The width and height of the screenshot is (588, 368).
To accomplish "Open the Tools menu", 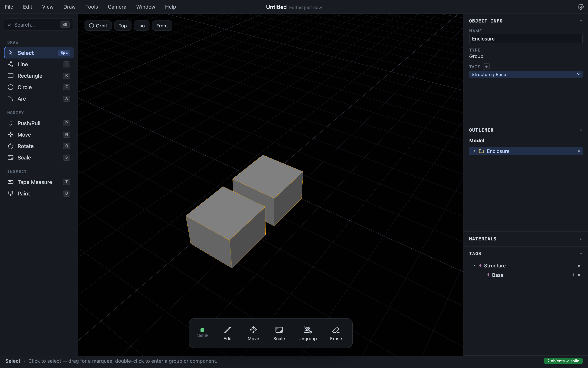I will click(x=92, y=7).
